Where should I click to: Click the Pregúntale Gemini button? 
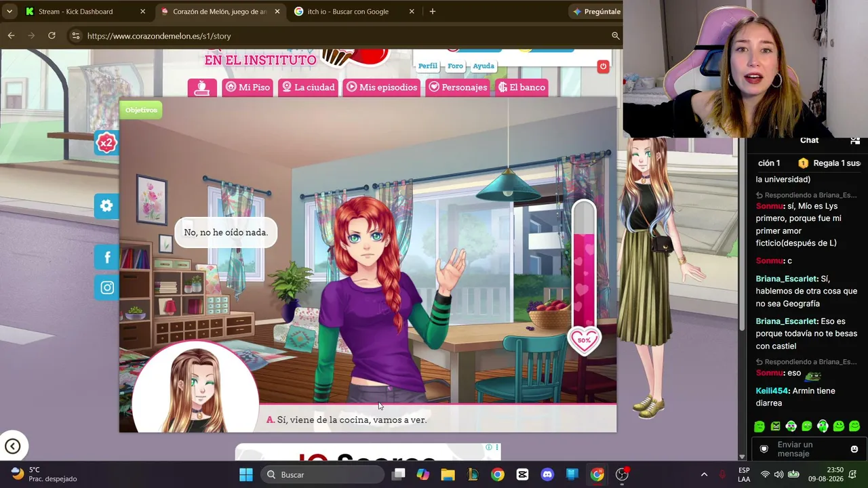596,12
